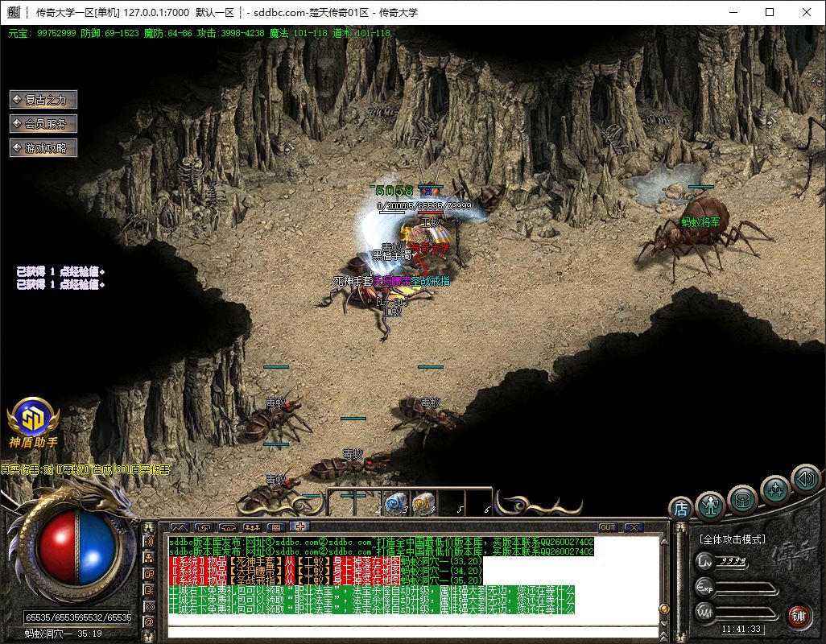Click the yellow 真实伤害 damage notification text

pos(85,469)
